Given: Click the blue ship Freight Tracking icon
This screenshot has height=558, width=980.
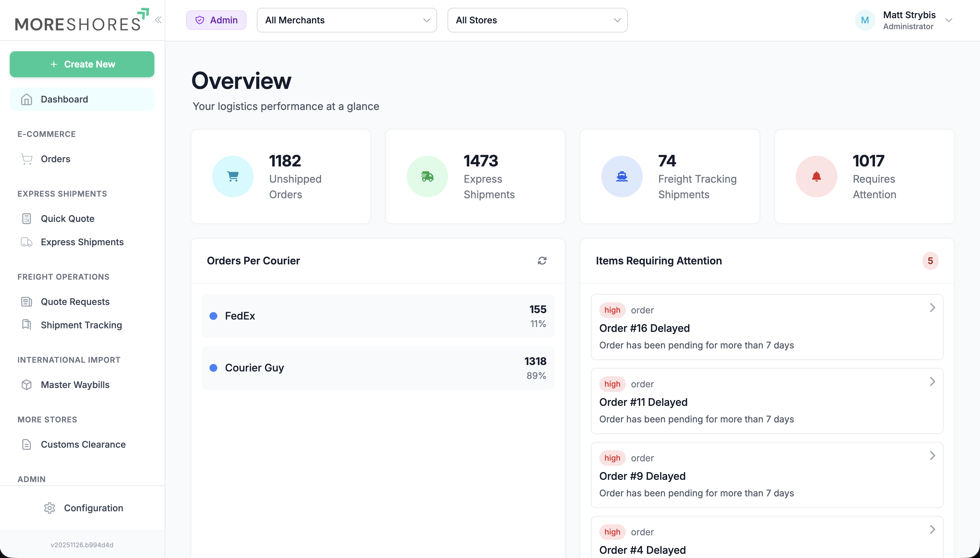Looking at the screenshot, I should [622, 176].
